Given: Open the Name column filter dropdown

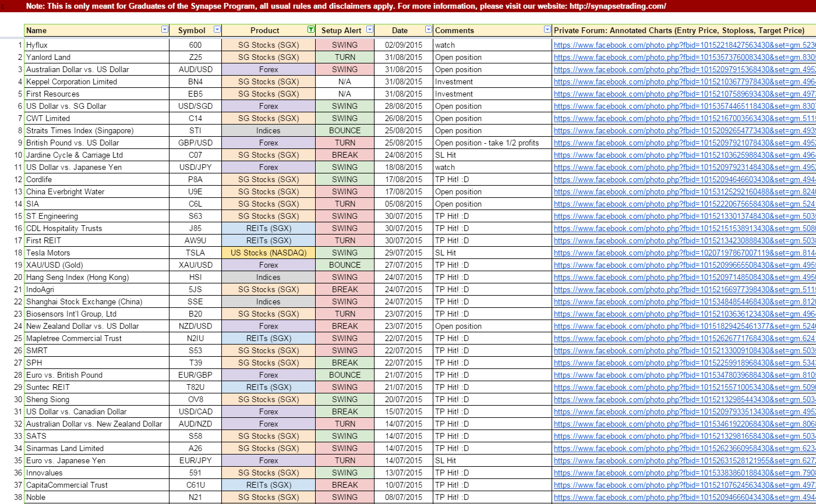Looking at the screenshot, I should pyautogui.click(x=165, y=30).
